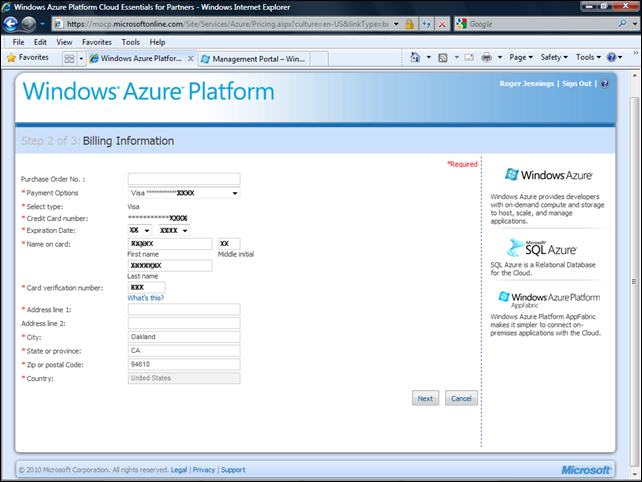Open the expiration year dropdown
Viewport: 642px width, 482px height.
tap(174, 231)
